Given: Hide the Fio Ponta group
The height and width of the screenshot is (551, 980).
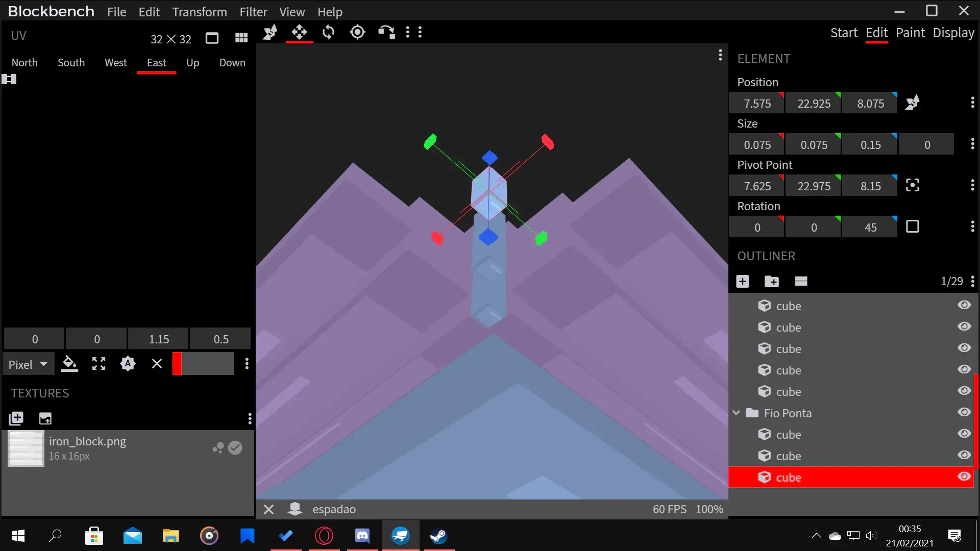Looking at the screenshot, I should tap(964, 412).
